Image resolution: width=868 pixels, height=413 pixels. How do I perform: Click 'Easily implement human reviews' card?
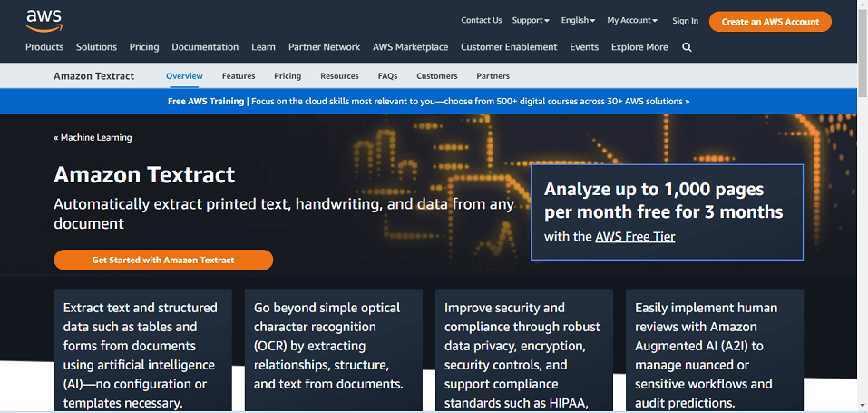(x=715, y=350)
